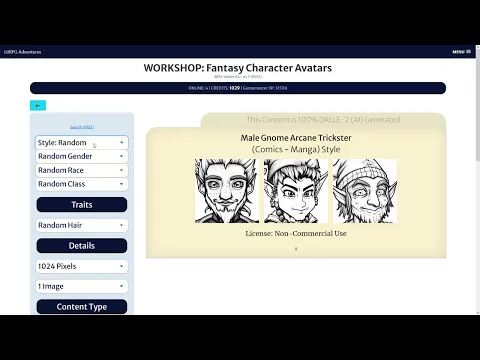Screen dimensions: 480x360
Task: Select the gnome with checkered hat portrait
Action: pos(365,191)
